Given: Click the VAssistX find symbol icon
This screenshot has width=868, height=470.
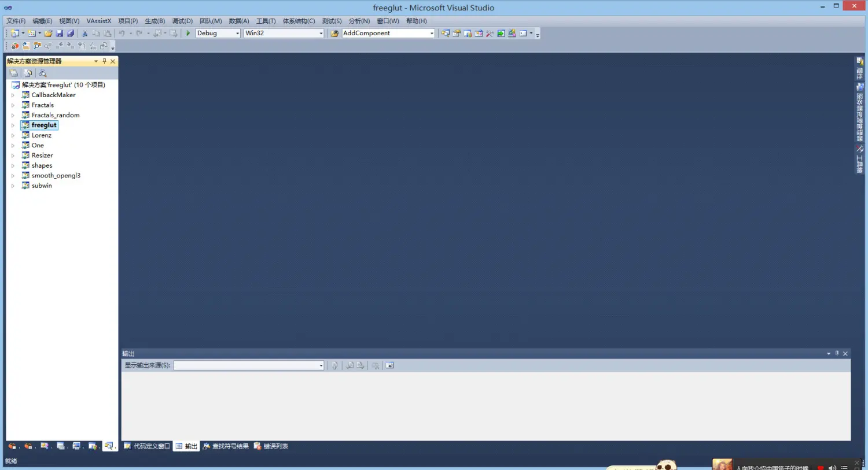Looking at the screenshot, I should pyautogui.click(x=37, y=46).
